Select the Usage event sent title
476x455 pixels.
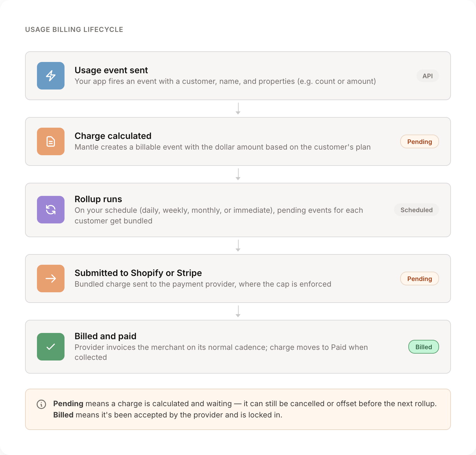pyautogui.click(x=111, y=70)
